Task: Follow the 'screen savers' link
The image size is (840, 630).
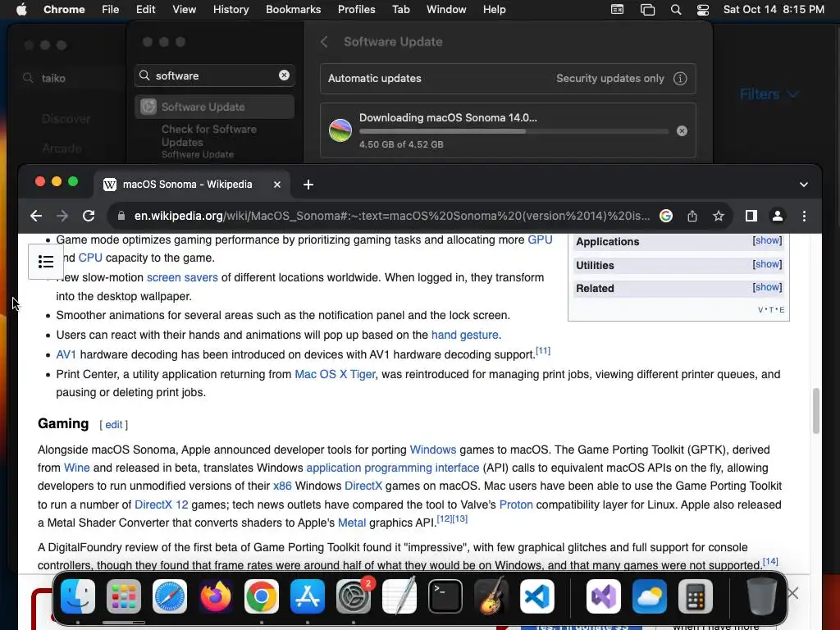Action: (x=182, y=277)
